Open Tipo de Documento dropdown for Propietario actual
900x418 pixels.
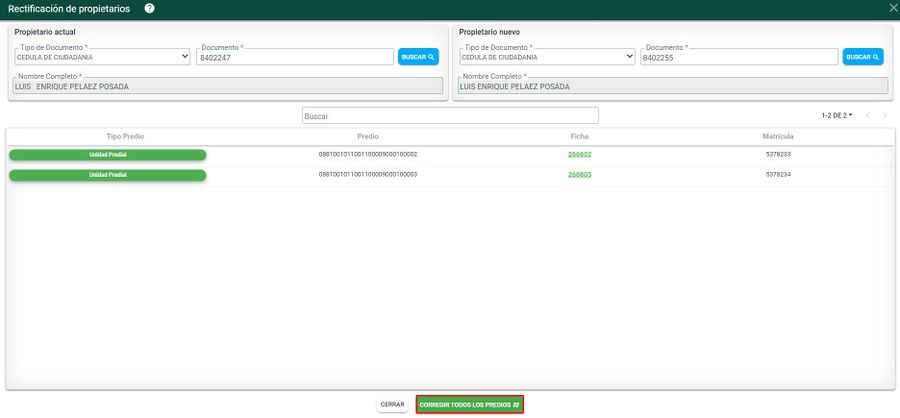[x=101, y=57]
